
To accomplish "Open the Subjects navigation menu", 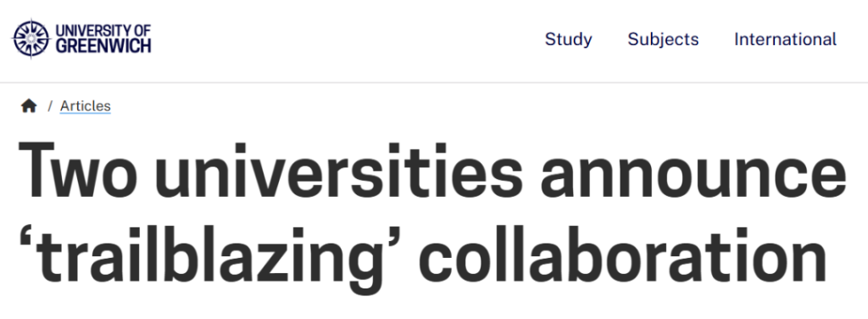I will (x=663, y=39).
